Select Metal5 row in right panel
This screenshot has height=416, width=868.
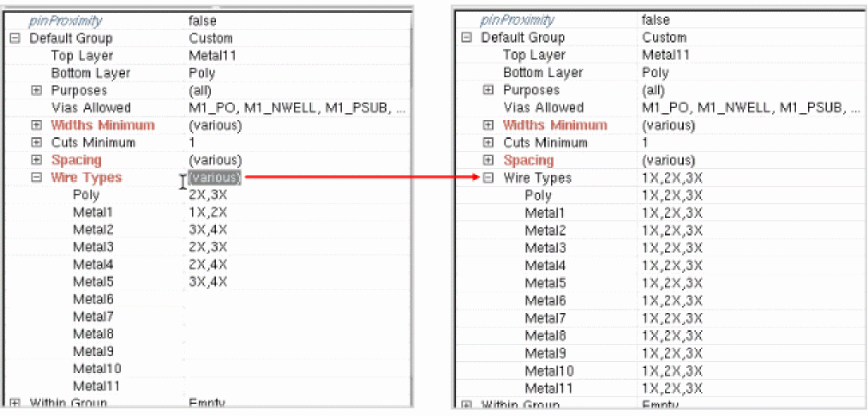[x=658, y=283]
